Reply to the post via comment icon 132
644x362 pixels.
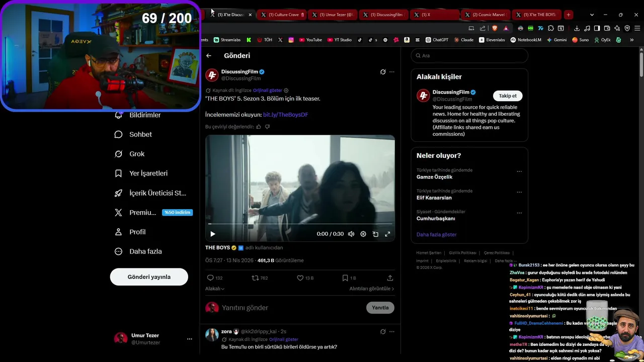pyautogui.click(x=215, y=278)
